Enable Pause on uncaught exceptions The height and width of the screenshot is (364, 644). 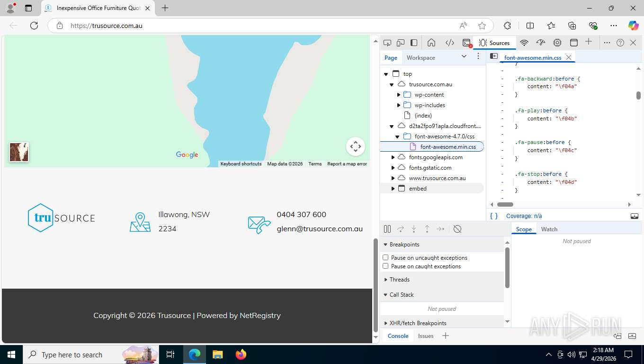click(385, 257)
